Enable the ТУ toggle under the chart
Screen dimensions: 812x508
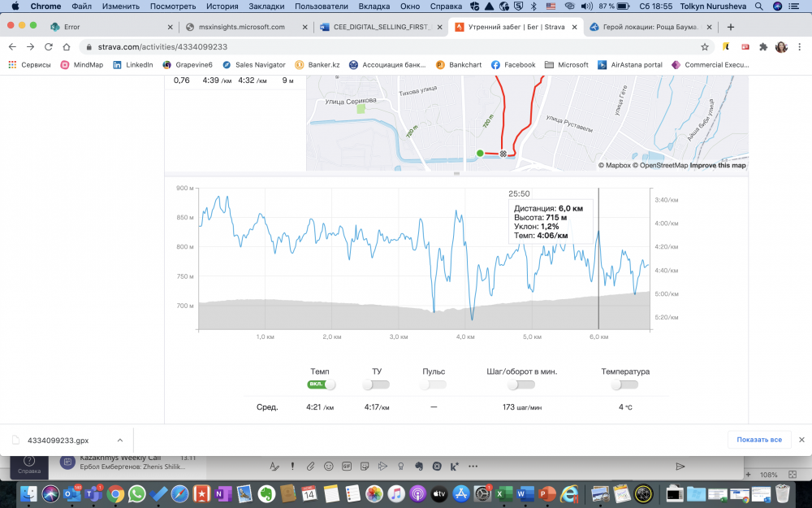pyautogui.click(x=376, y=384)
